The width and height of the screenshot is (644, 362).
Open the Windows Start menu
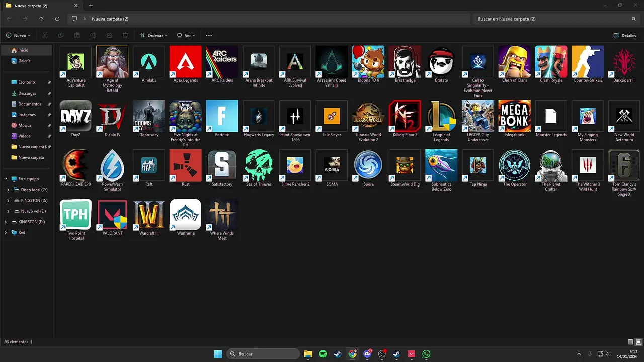point(218,354)
